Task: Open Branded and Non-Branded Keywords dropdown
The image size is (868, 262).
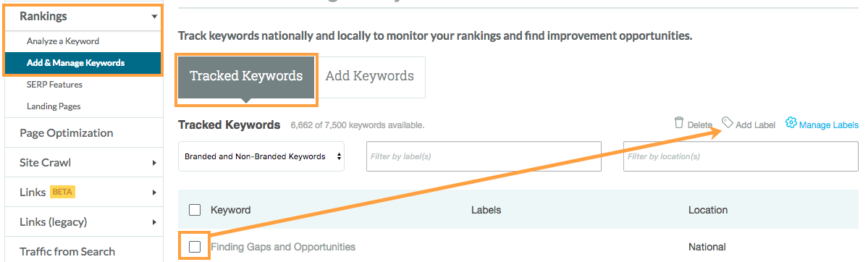Action: coord(261,156)
